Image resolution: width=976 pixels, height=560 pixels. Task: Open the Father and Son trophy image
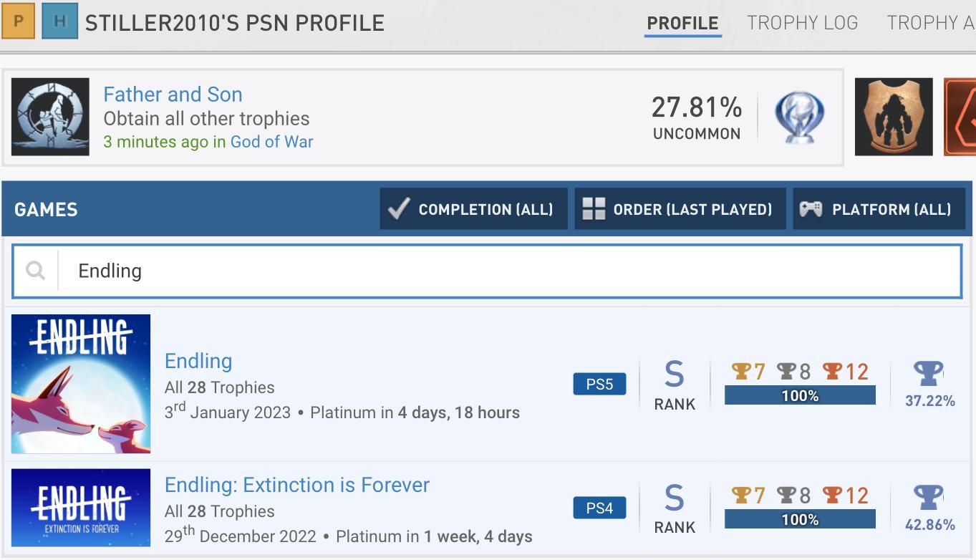pyautogui.click(x=50, y=117)
